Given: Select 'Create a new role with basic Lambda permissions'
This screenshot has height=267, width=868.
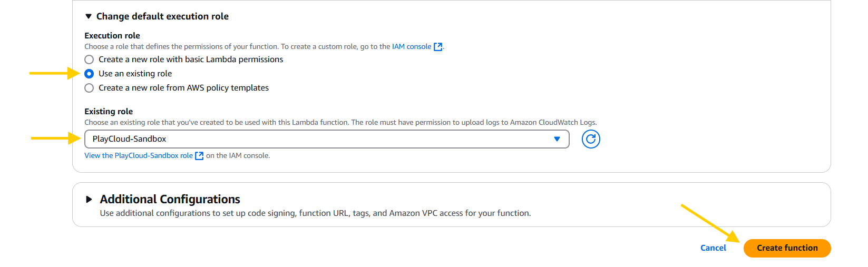Looking at the screenshot, I should pos(89,60).
